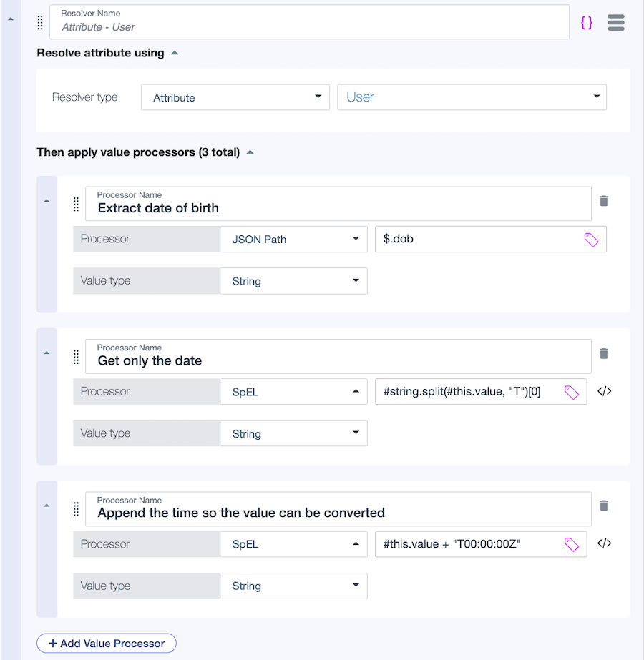Open the hamburger menu beside the resolver name
This screenshot has width=644, height=660.
(615, 22)
